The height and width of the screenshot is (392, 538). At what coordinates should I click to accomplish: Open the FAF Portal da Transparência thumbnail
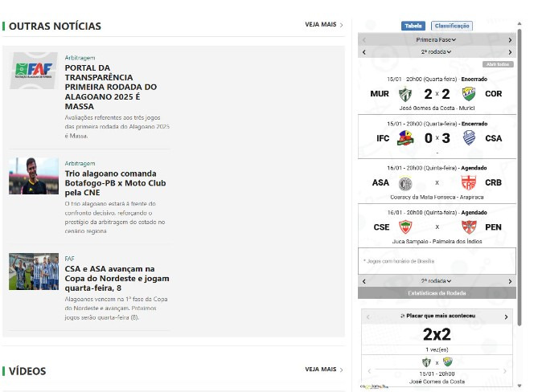point(34,71)
